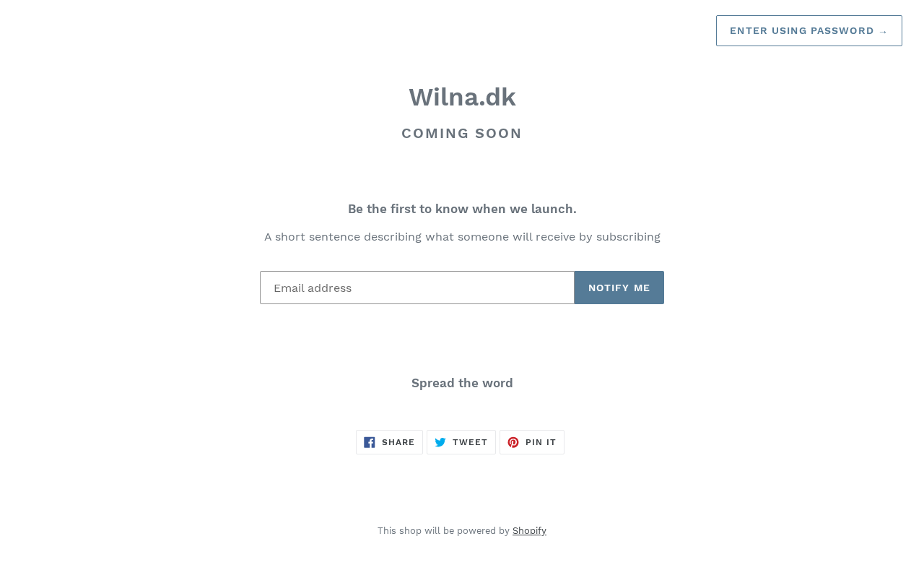Click the Pinterest logo icon
924x578 pixels.
point(513,442)
